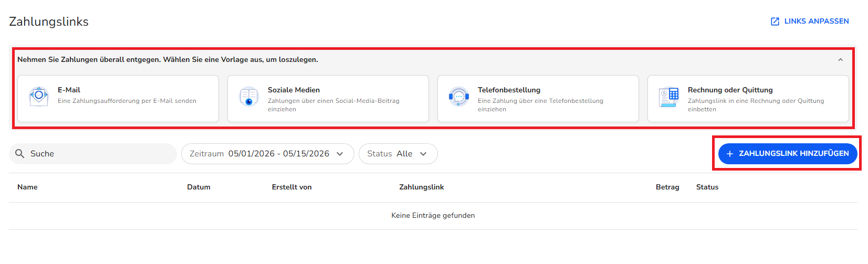This screenshot has width=868, height=264.
Task: Add a new Zahlungslink
Action: pos(788,154)
